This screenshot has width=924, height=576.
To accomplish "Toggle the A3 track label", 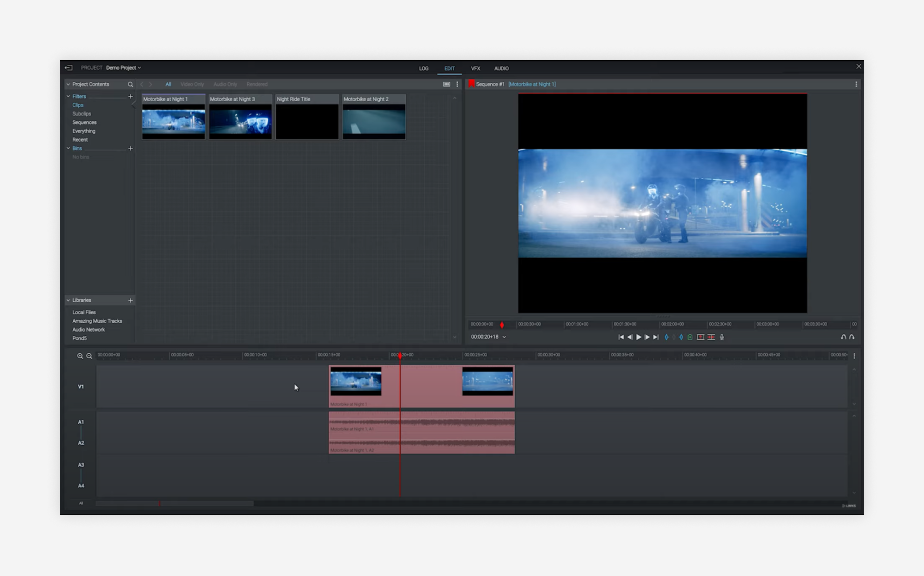I will (81, 465).
